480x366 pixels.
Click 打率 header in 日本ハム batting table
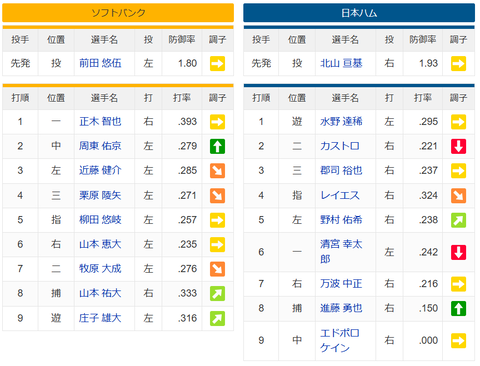tap(423, 98)
